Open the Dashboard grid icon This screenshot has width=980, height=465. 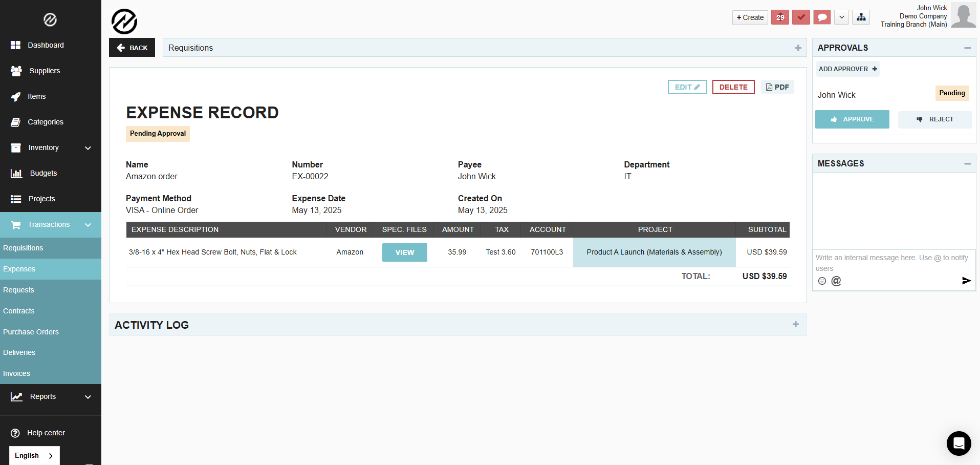tap(16, 45)
